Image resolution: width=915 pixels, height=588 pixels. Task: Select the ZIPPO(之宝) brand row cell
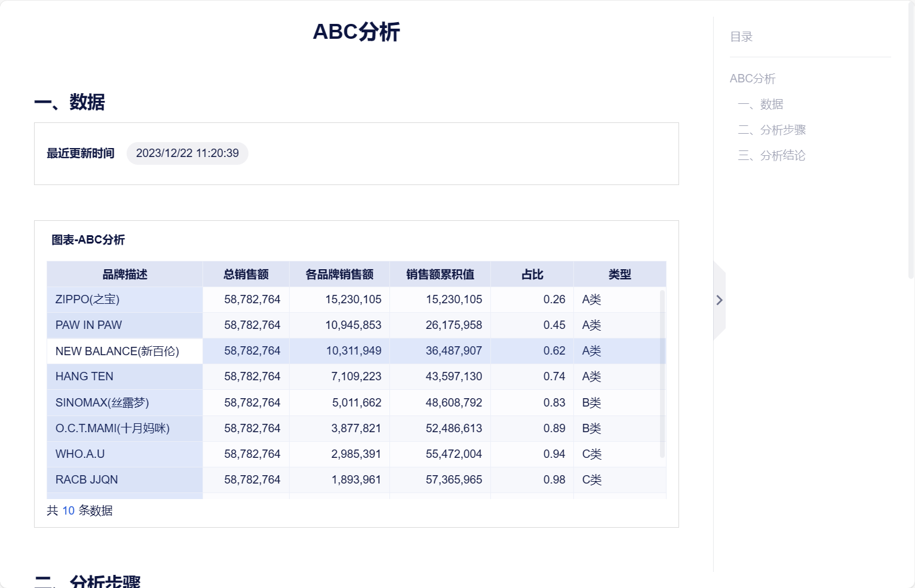[87, 300]
